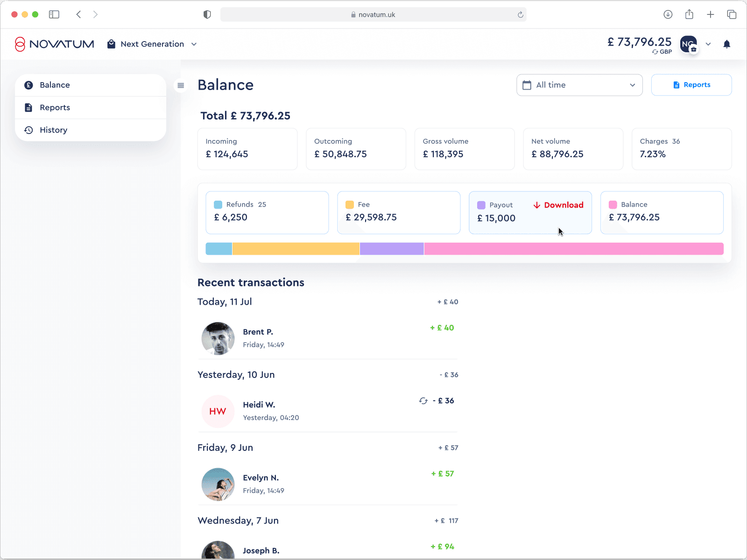Open the Safari privacy shield icon
Screen dimensions: 747x560
click(207, 14)
